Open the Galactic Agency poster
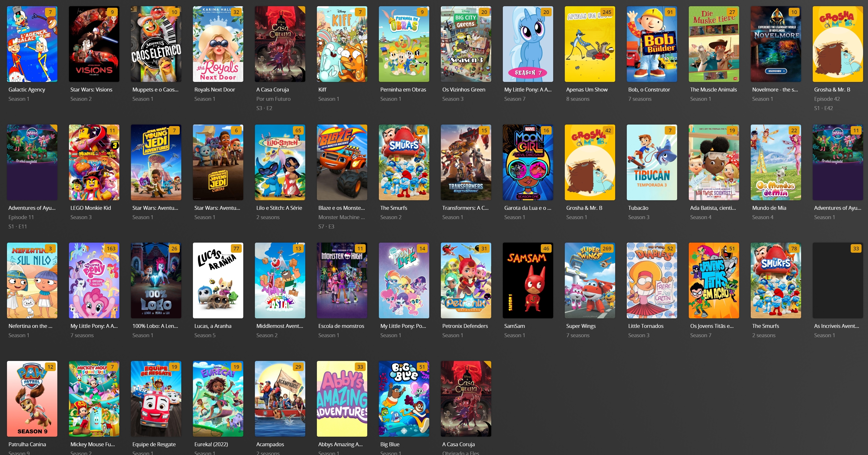 (x=32, y=44)
